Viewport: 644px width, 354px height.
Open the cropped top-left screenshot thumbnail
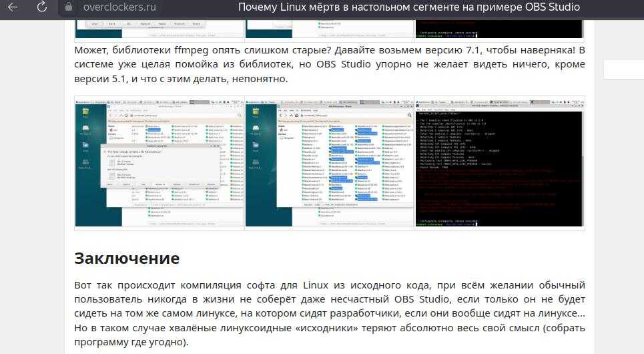[159, 29]
